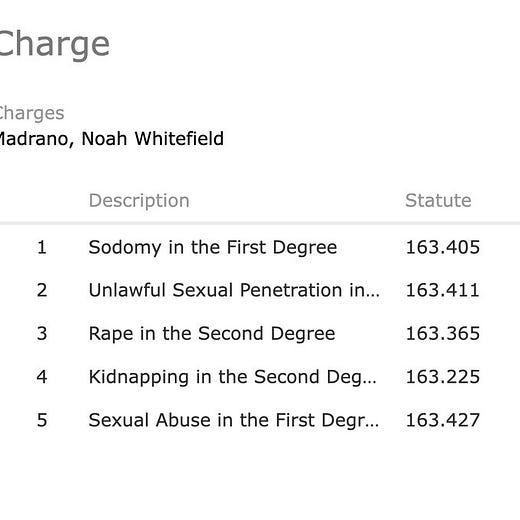This screenshot has height=520, width=520.
Task: Click charge number 2
Action: [42, 290]
